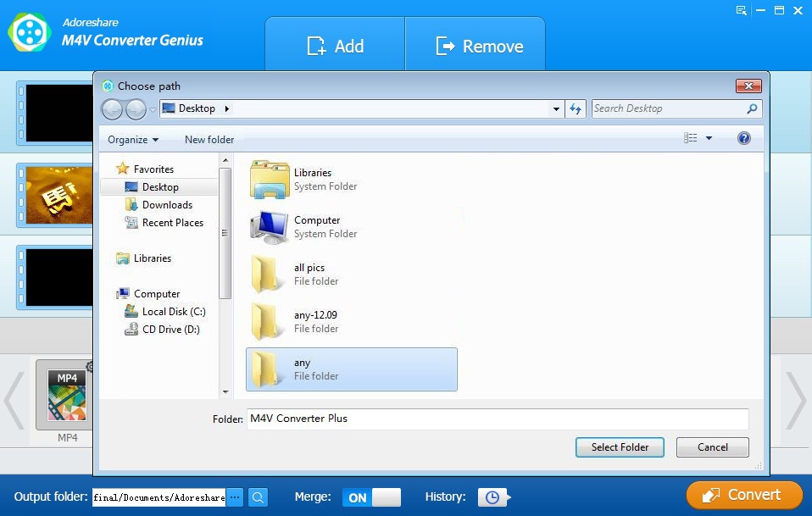Select Desktop in navigation pane
This screenshot has height=516, width=812.
[x=159, y=187]
